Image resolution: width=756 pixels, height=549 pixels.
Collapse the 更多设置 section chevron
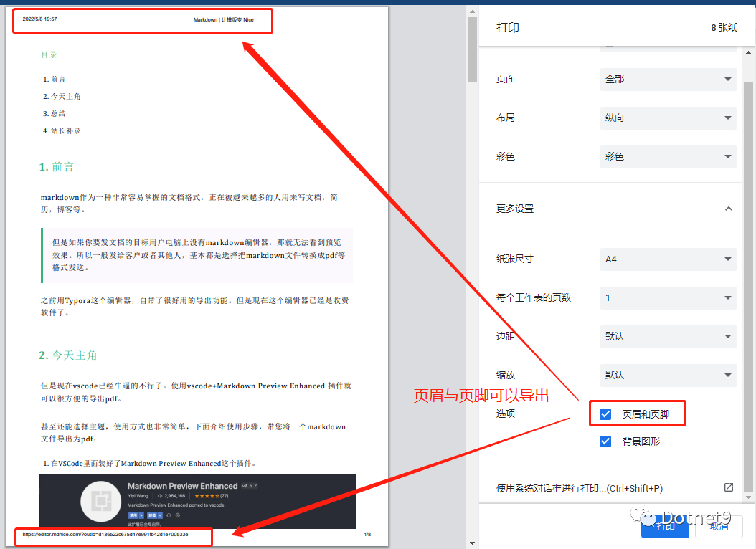(x=729, y=209)
